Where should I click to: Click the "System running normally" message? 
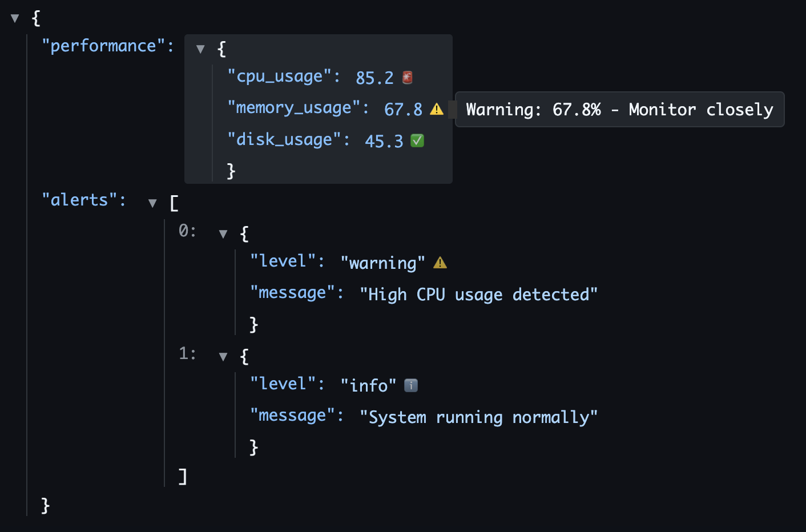point(479,417)
